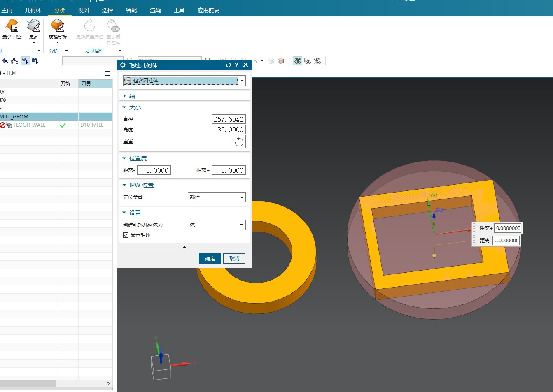Open the 主页 ribbon tab
The height and width of the screenshot is (392, 553).
tap(7, 10)
